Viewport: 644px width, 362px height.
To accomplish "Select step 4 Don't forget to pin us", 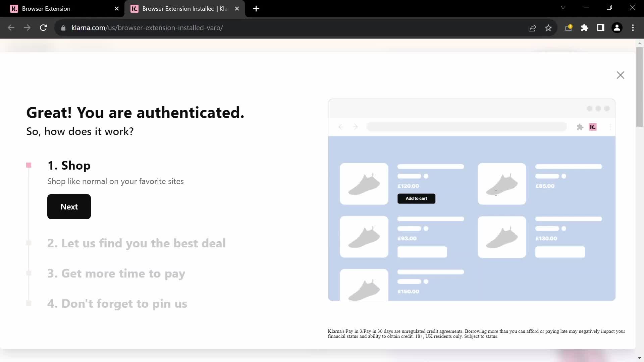I will pyautogui.click(x=117, y=304).
